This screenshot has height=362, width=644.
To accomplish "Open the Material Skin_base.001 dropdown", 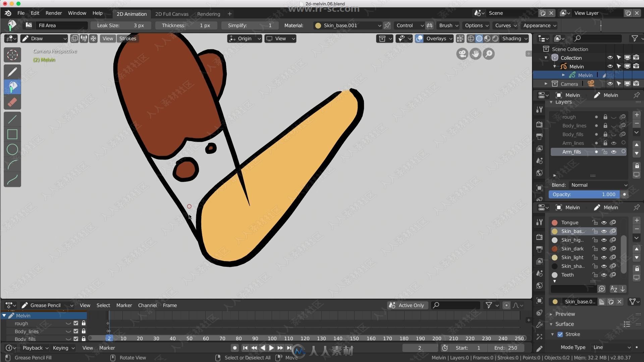I will pyautogui.click(x=347, y=25).
